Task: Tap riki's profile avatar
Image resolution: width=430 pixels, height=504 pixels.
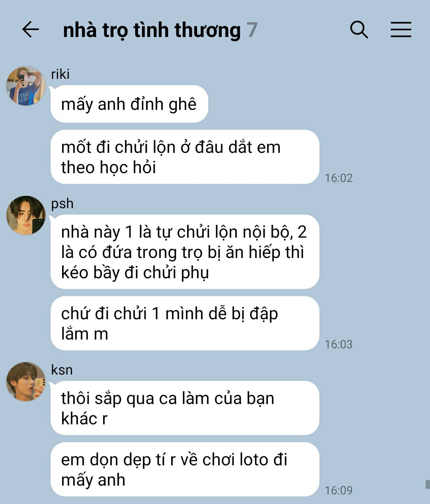Action: 26,86
